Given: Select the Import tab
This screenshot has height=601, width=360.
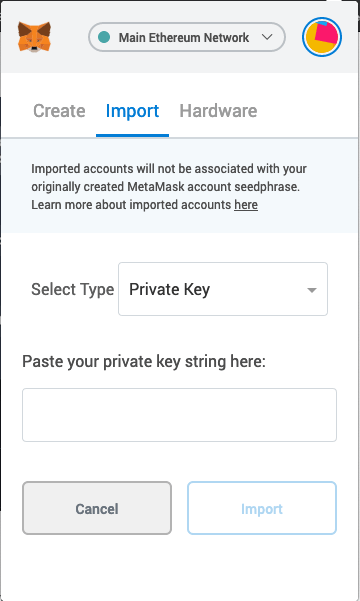Looking at the screenshot, I should tap(132, 111).
